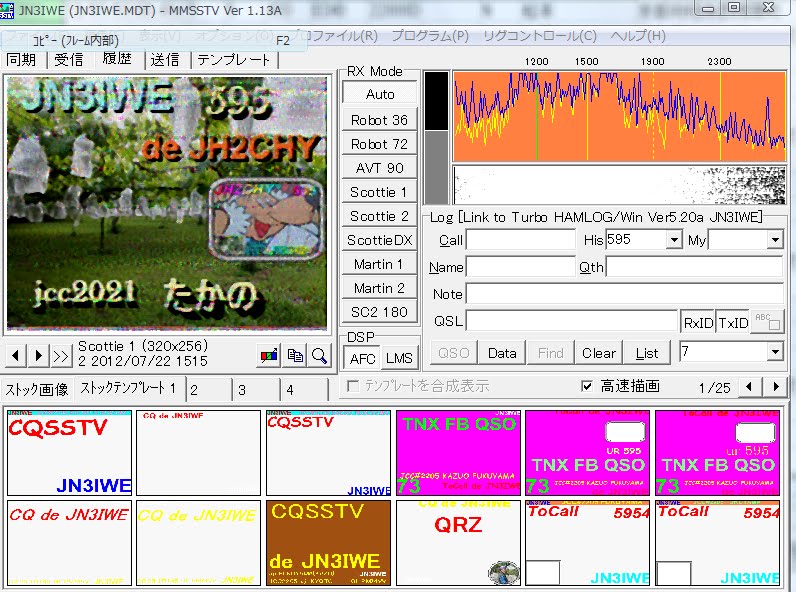Click the Clear log button

pyautogui.click(x=599, y=353)
